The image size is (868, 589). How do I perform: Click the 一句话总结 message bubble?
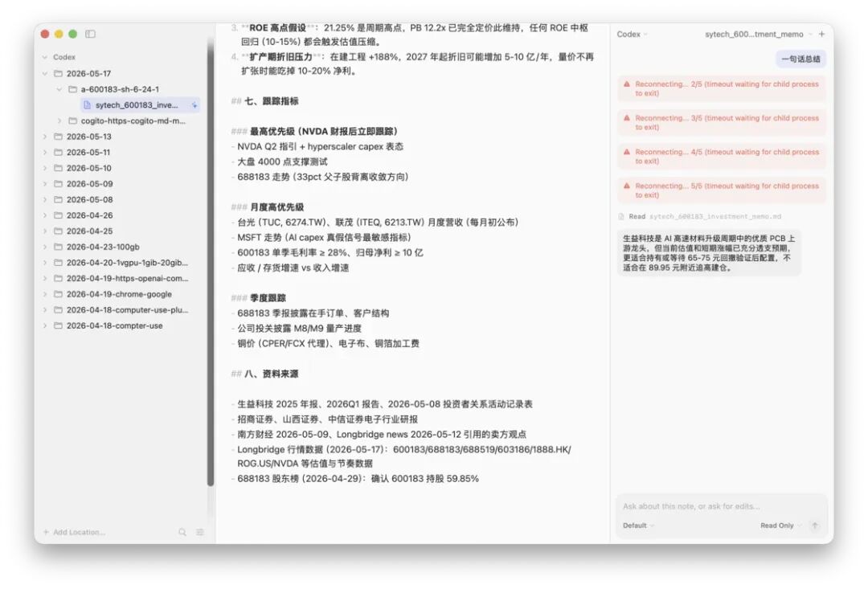(800, 59)
